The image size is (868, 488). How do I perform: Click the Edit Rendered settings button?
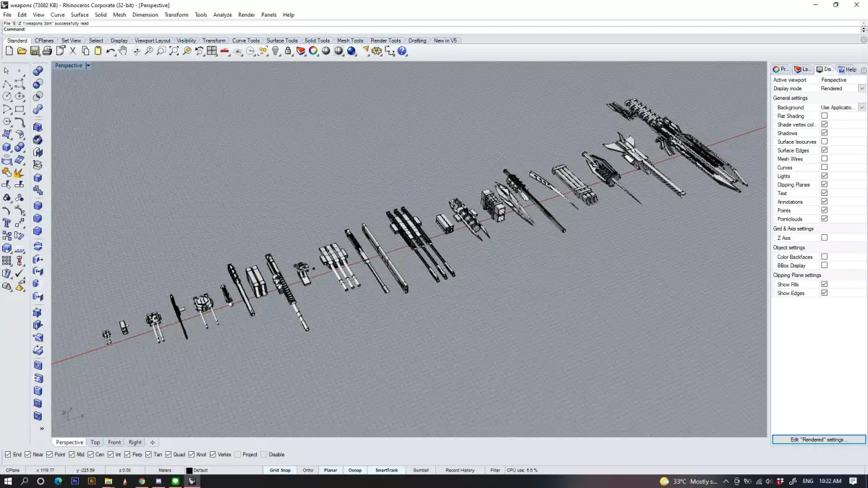point(818,440)
